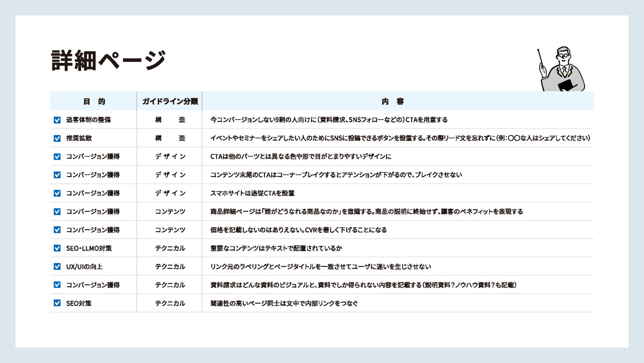Select コンバージョン獲得 in the スマホサイト row
The height and width of the screenshot is (363, 644).
[93, 193]
